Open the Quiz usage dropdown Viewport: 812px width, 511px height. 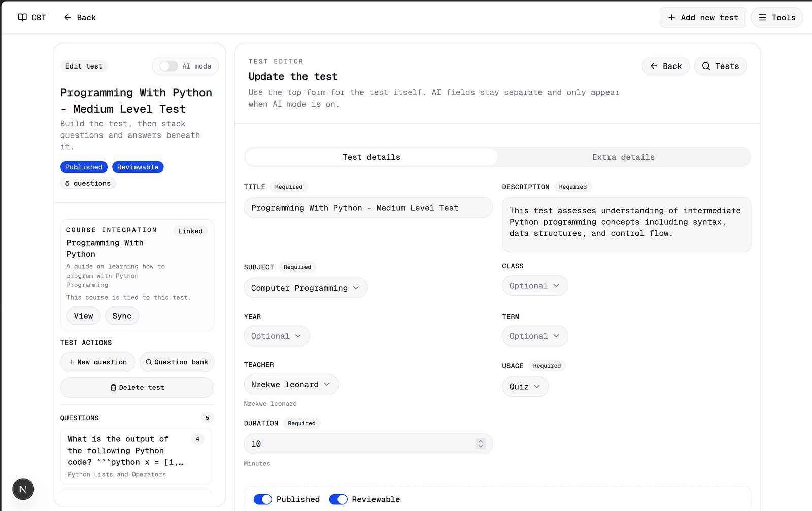point(525,387)
